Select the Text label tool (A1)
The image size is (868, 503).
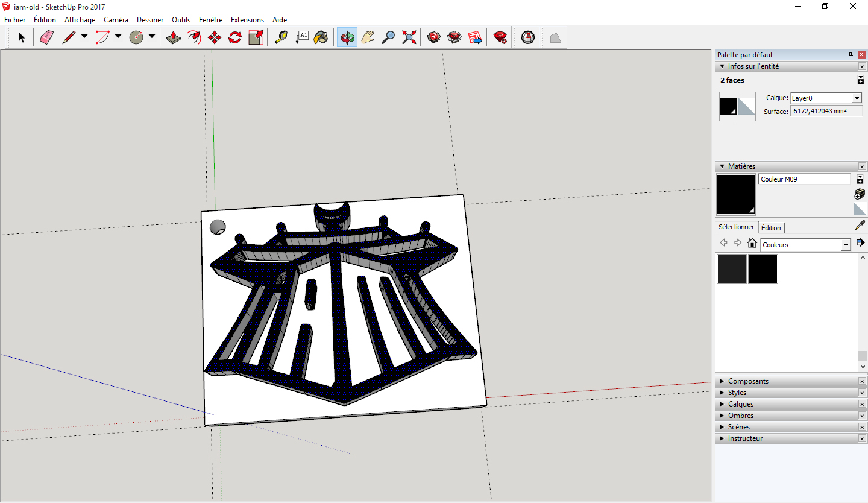[x=301, y=37]
